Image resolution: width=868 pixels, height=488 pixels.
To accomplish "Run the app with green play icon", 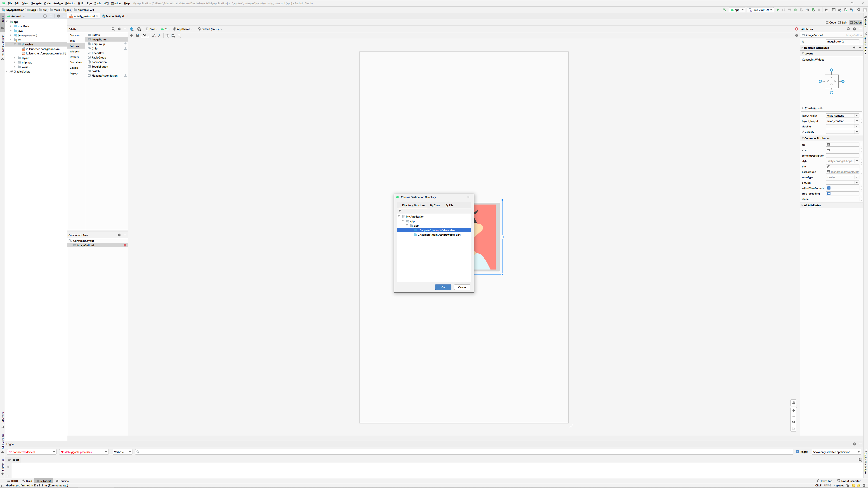I will point(778,10).
